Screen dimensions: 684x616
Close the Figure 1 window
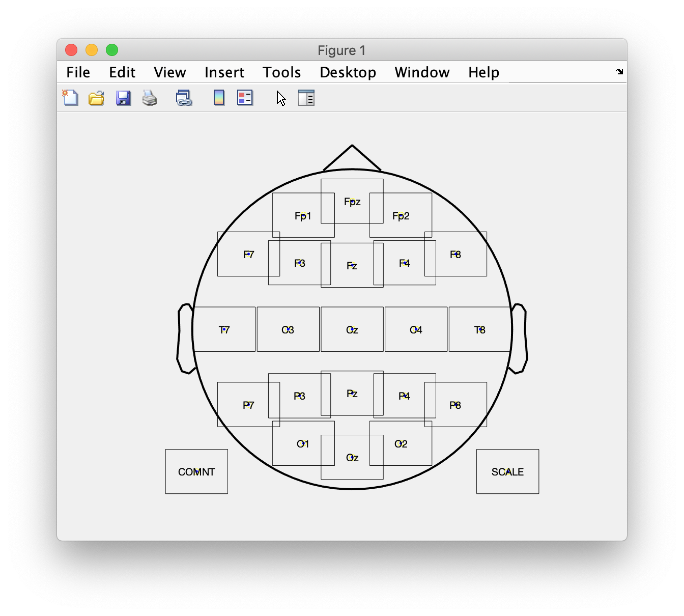tap(71, 50)
